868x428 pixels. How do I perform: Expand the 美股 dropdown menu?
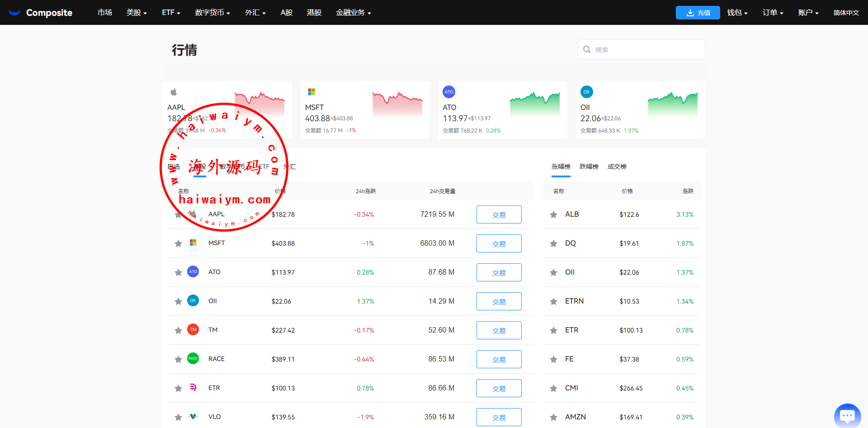[x=137, y=13]
